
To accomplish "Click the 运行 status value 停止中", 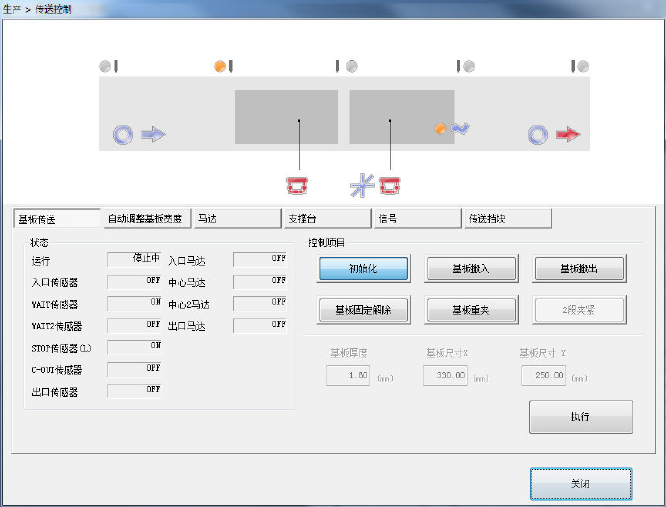I will point(134,259).
